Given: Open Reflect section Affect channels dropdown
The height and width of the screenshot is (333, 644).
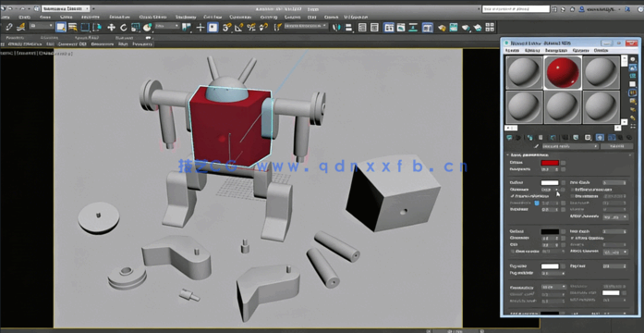Looking at the screenshot, I should 615,216.
